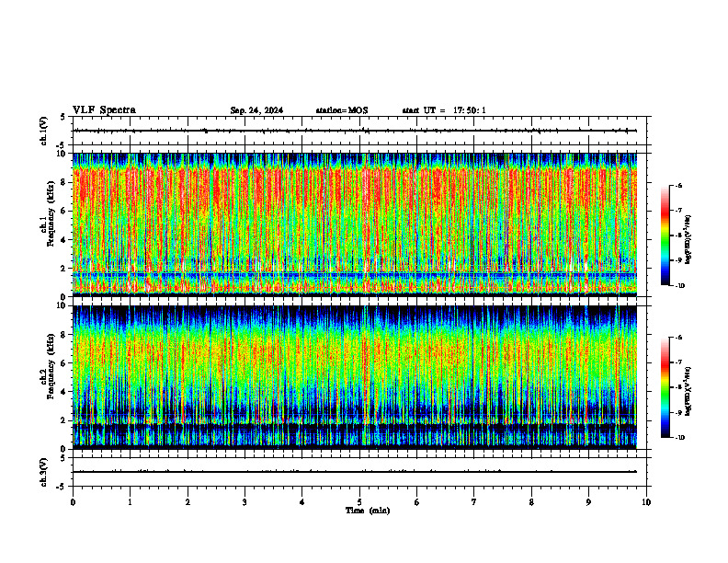Click time axis tick label "4"
This screenshot has height=563, width=728.
pos(302,502)
